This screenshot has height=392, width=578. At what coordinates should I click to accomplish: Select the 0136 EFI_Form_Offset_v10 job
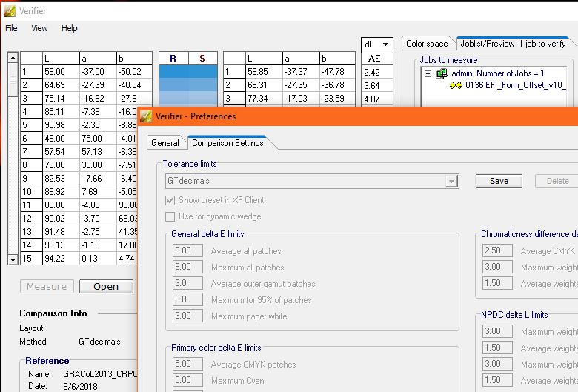[x=515, y=85]
